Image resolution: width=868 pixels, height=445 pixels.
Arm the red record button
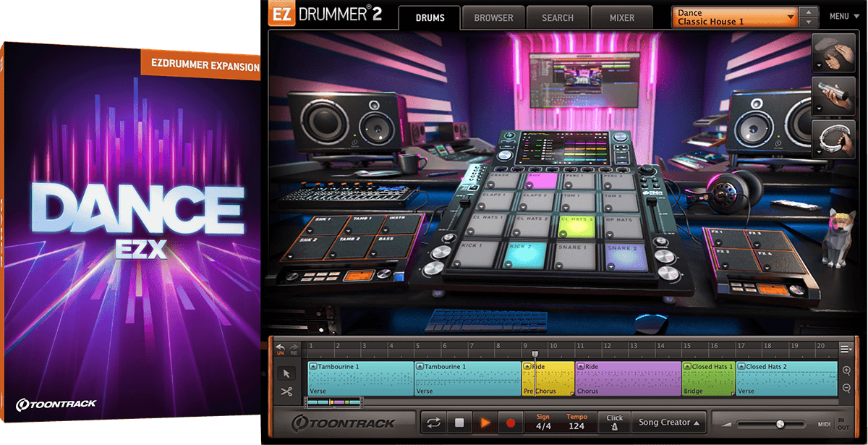click(x=511, y=423)
